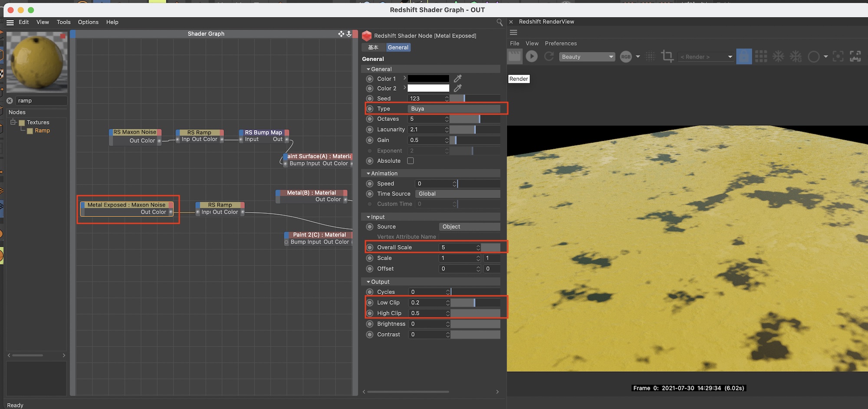Viewport: 868px width, 409px height.
Task: Toggle the animation circle next to Seed
Action: [x=370, y=98]
